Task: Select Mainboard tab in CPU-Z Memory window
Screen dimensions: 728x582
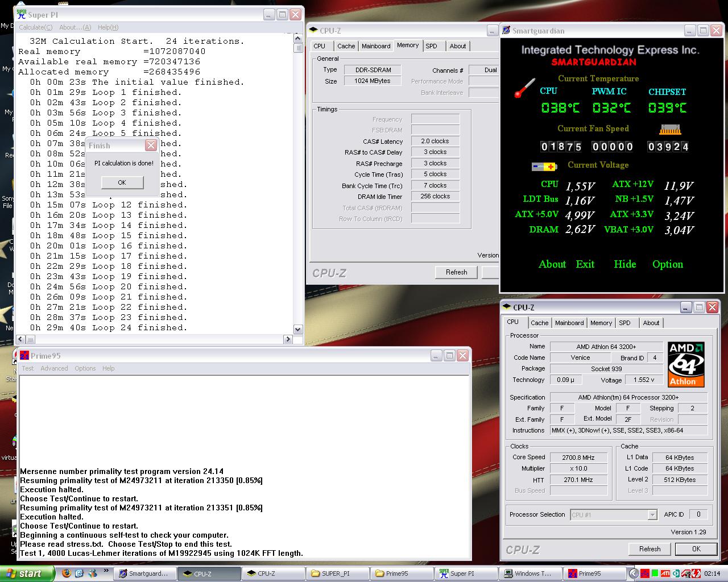Action: [376, 46]
